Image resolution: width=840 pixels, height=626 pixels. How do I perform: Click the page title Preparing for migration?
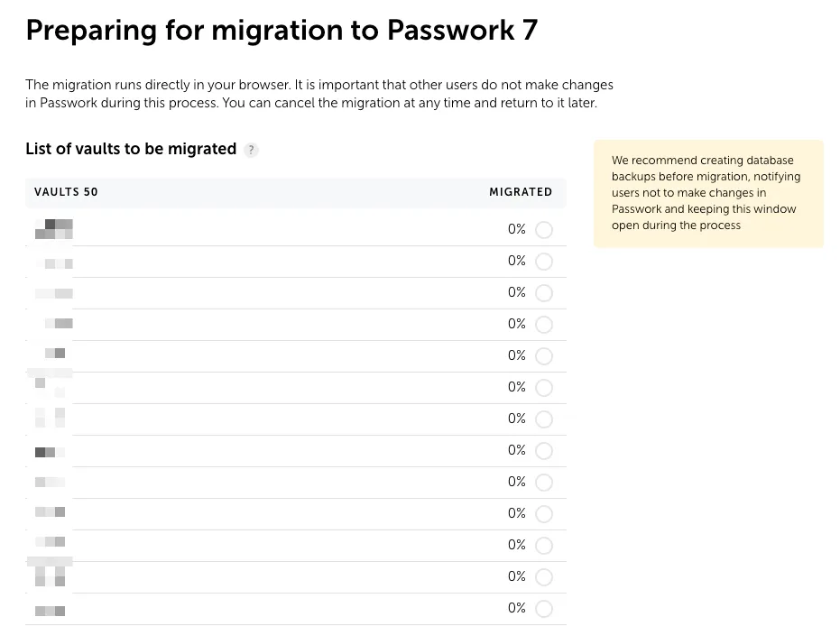coord(281,30)
